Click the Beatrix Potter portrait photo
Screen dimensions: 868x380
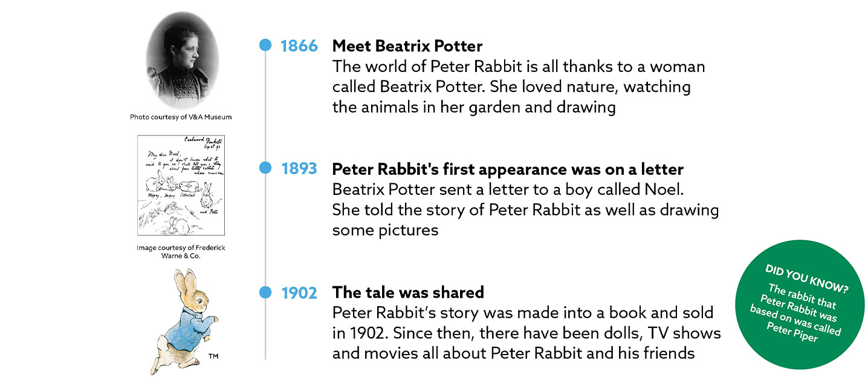pyautogui.click(x=183, y=61)
